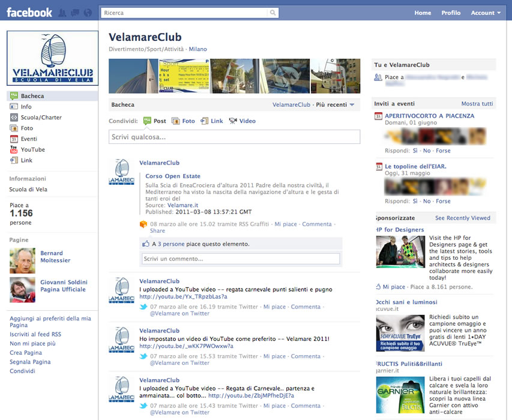Click Non mi piace più link

[32, 343]
